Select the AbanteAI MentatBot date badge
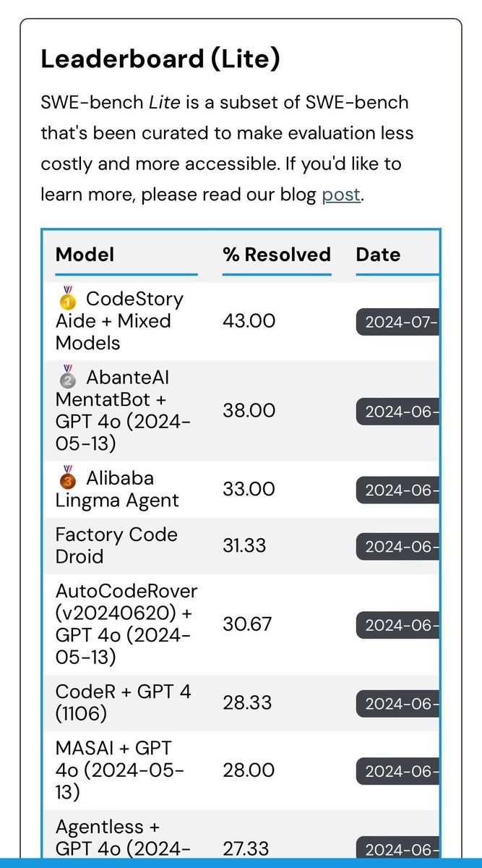482x868 pixels. pos(397,412)
